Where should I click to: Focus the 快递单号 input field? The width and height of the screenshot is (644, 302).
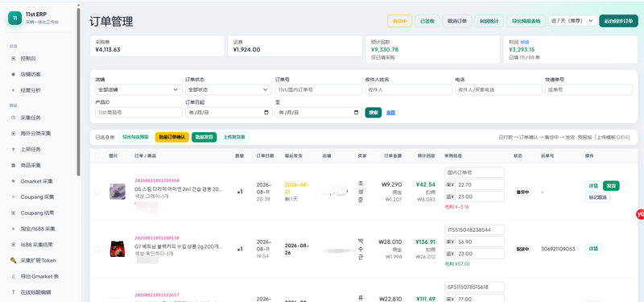(588, 89)
